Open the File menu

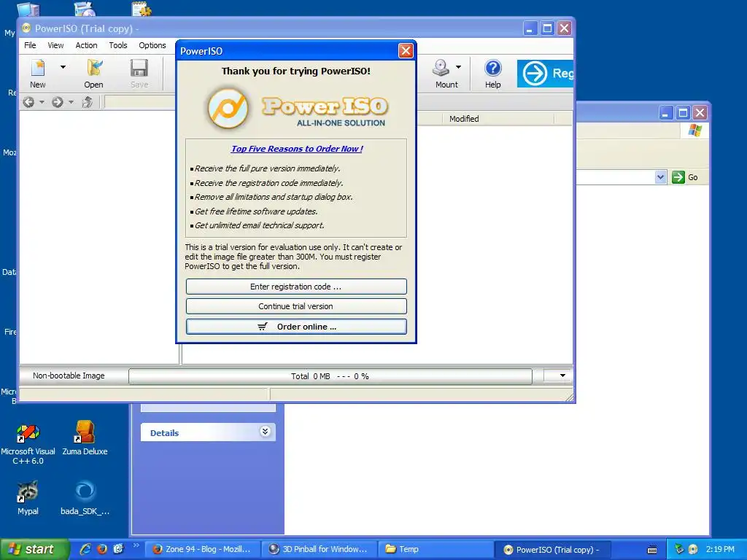point(30,45)
